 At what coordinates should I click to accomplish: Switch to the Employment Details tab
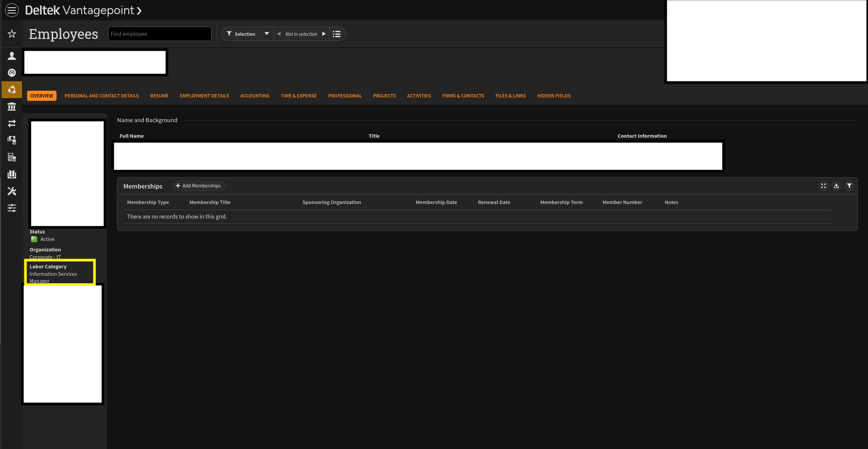(x=204, y=96)
